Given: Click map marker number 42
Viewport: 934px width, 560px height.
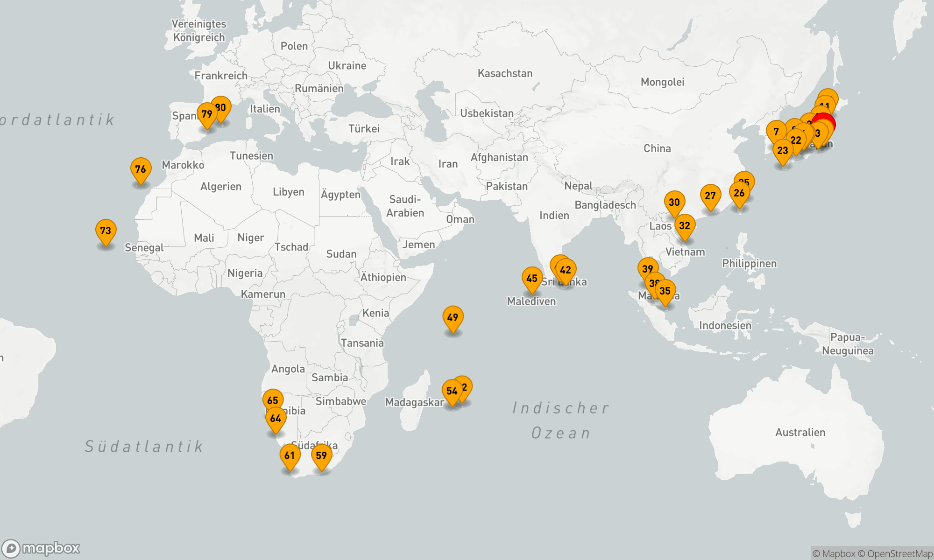Looking at the screenshot, I should coord(566,270).
